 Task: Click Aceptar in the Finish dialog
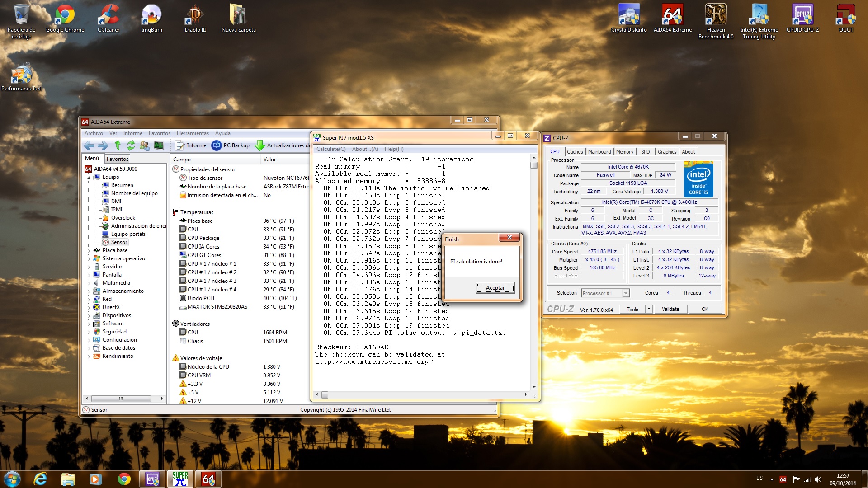495,288
